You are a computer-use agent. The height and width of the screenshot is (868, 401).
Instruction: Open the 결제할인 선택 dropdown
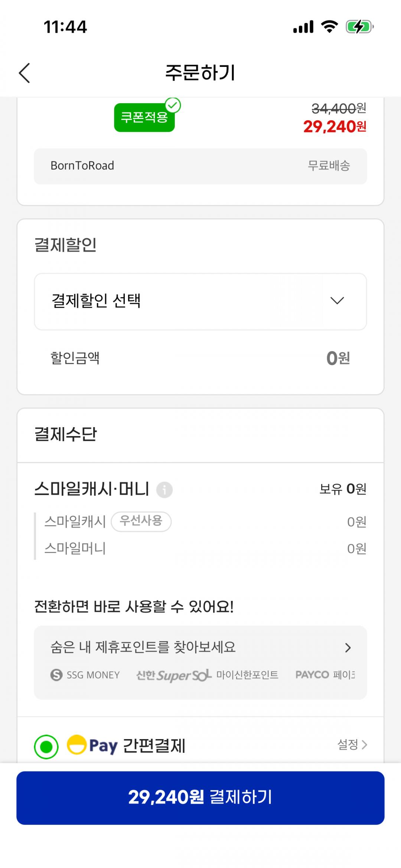[200, 301]
